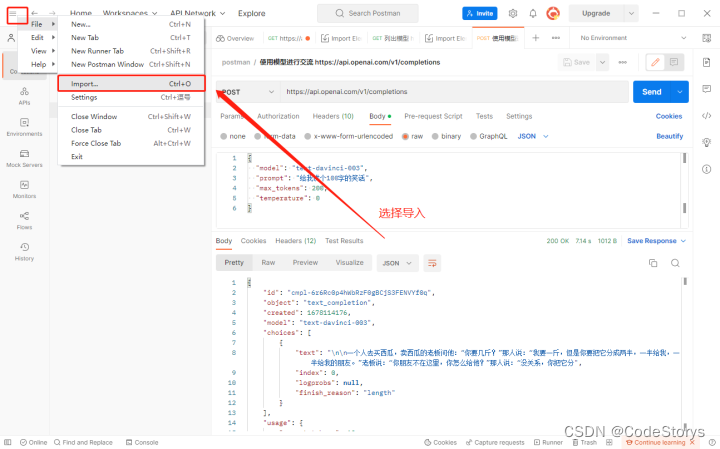Expand the API Network menu
The width and height of the screenshot is (720, 449).
[197, 13]
